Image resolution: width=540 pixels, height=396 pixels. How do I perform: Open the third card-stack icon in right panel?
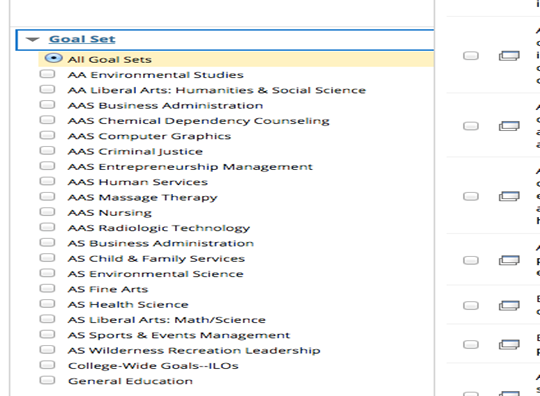[509, 196]
